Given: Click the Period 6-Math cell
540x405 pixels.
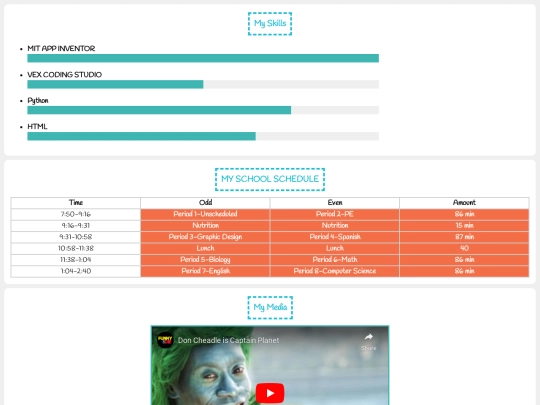Looking at the screenshot, I should coord(335,260).
